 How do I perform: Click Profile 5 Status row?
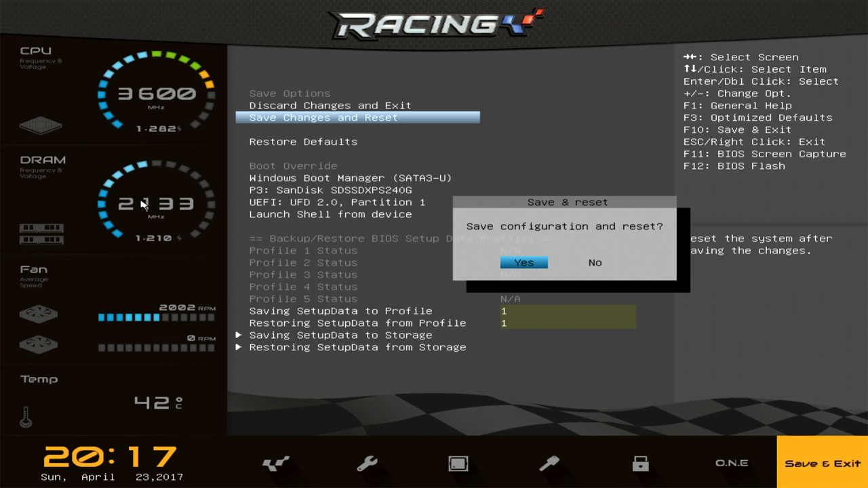click(303, 299)
